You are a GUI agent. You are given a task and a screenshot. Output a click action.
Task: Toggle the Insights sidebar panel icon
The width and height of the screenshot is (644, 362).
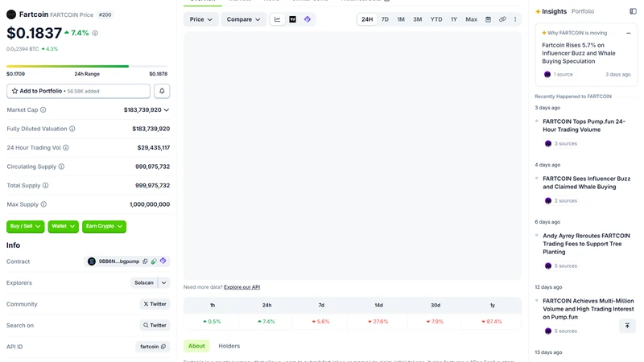pyautogui.click(x=633, y=11)
